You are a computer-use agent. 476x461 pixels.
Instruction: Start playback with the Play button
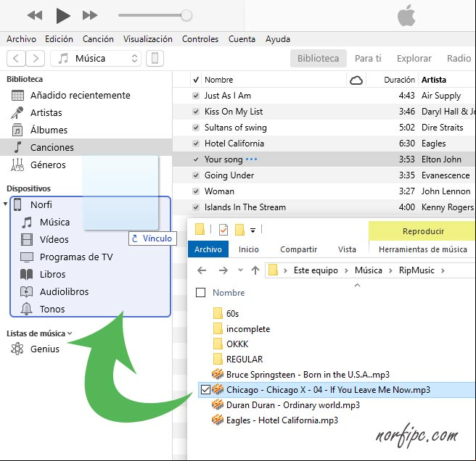pos(63,15)
